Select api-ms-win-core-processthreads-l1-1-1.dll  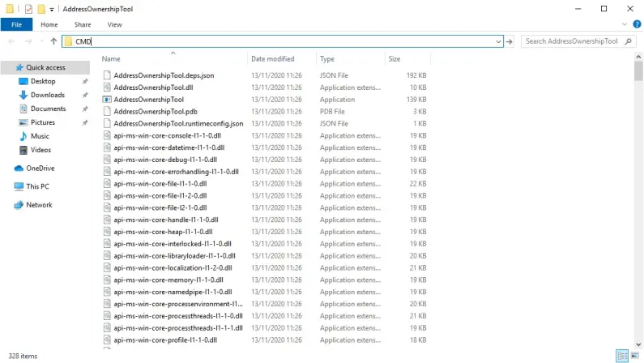pos(178,328)
